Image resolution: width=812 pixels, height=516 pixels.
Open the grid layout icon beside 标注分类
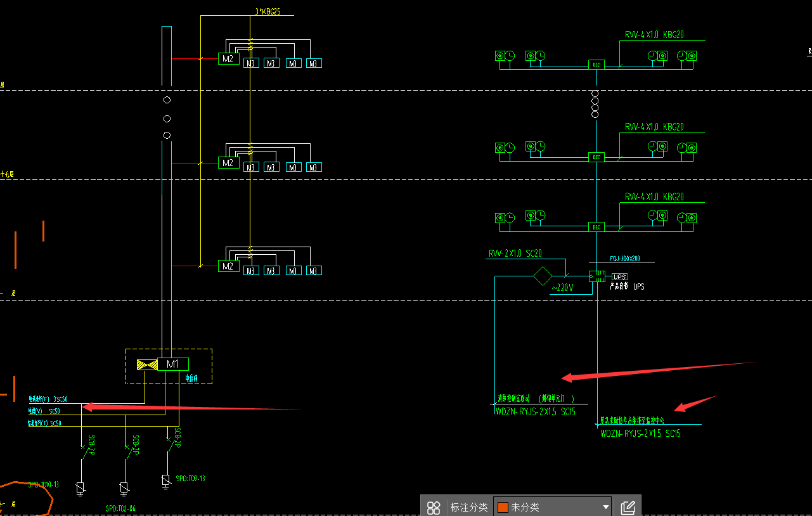pos(434,507)
